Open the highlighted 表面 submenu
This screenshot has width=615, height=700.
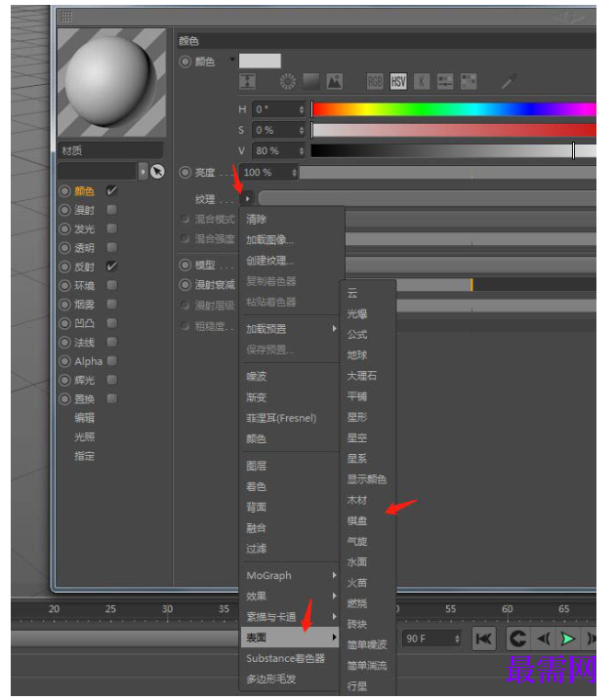pyautogui.click(x=291, y=638)
